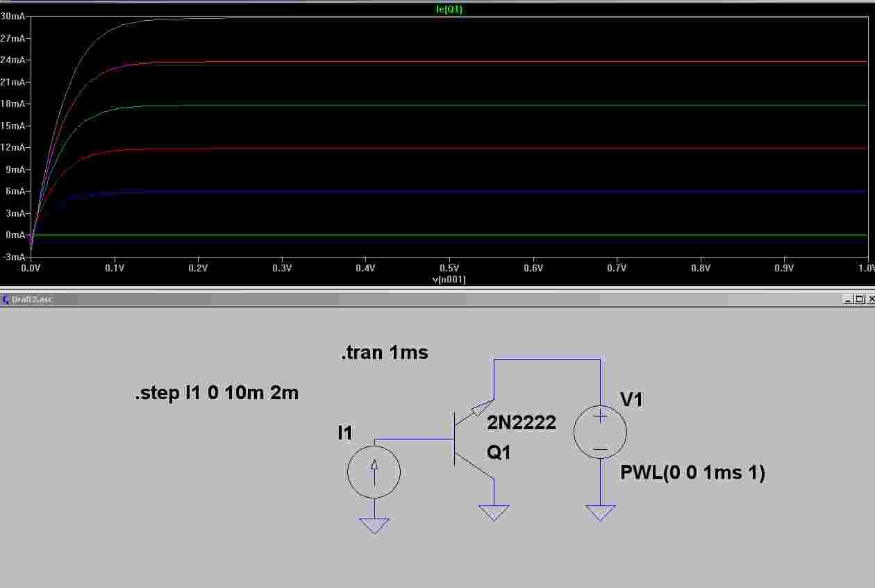Viewport: 875px width, 588px height.
Task: Minimize the Draft2.asc schematic window
Action: tap(848, 299)
